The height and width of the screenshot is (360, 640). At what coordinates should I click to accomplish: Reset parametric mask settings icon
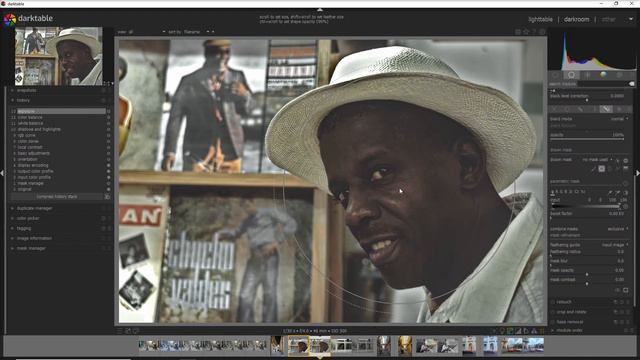tap(626, 183)
